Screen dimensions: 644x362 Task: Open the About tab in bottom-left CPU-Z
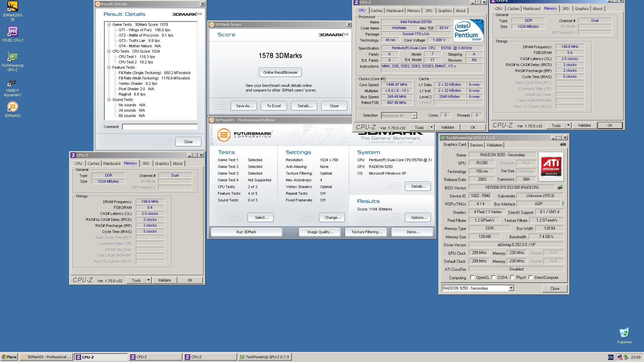tap(177, 164)
